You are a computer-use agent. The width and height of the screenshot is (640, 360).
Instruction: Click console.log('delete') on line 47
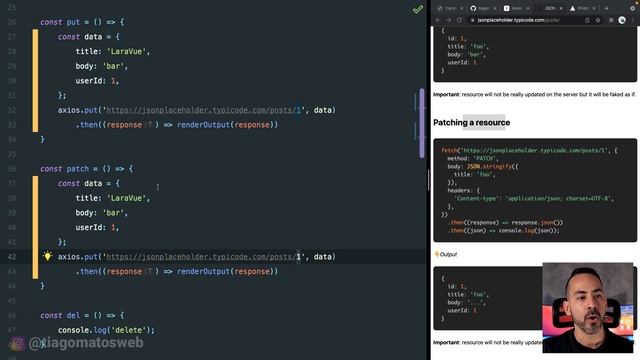pyautogui.click(x=106, y=330)
